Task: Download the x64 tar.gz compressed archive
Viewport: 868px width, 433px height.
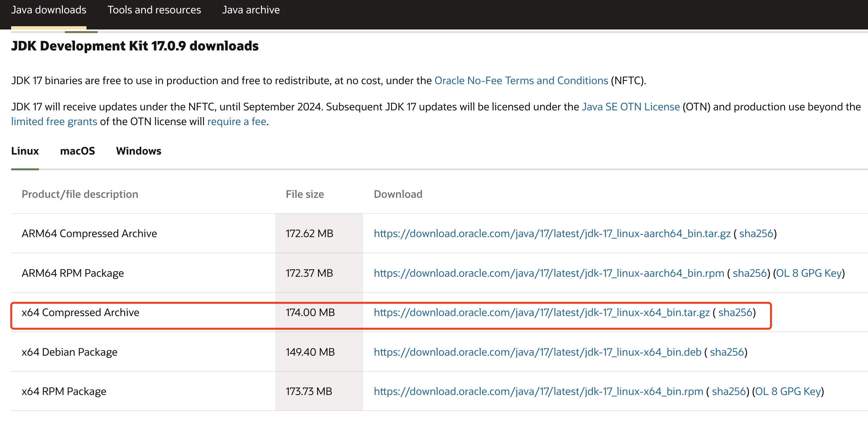Action: click(541, 312)
